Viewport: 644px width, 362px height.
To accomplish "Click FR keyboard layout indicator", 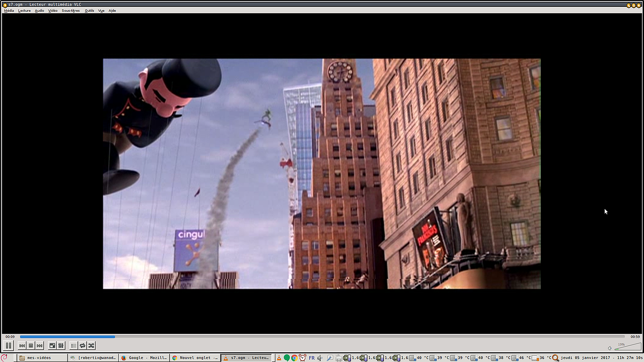I will 312,358.
